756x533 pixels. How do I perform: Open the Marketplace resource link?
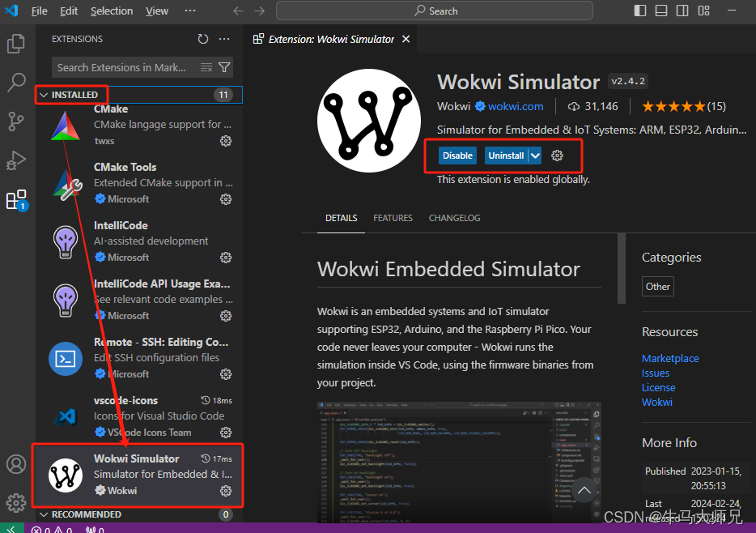[670, 358]
